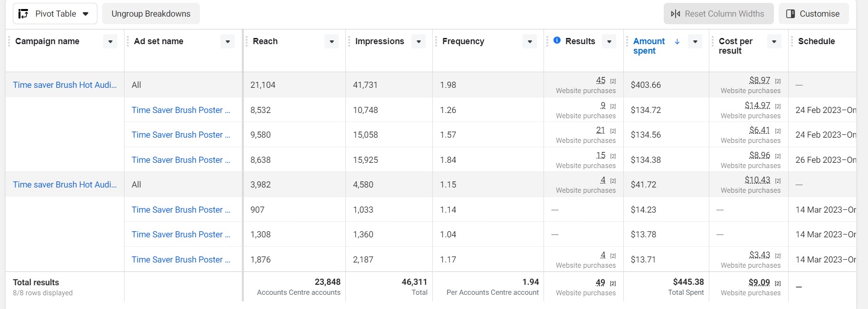868x309 pixels.
Task: Expand the Frequency column options menu
Action: (x=530, y=42)
